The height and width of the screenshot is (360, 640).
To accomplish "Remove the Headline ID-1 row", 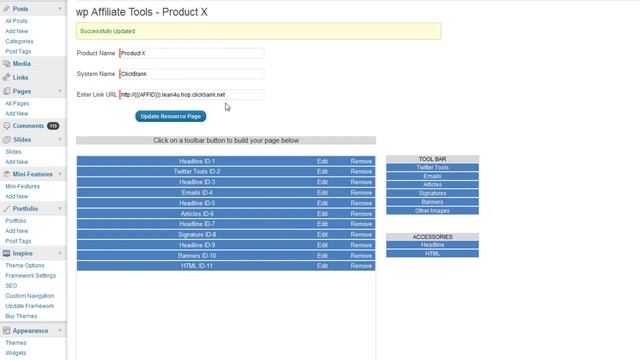I will [361, 161].
